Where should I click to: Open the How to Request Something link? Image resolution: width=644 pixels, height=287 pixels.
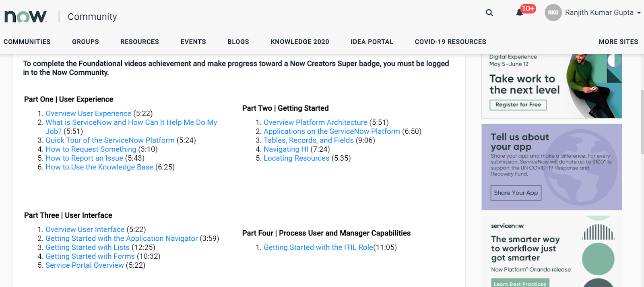click(91, 149)
